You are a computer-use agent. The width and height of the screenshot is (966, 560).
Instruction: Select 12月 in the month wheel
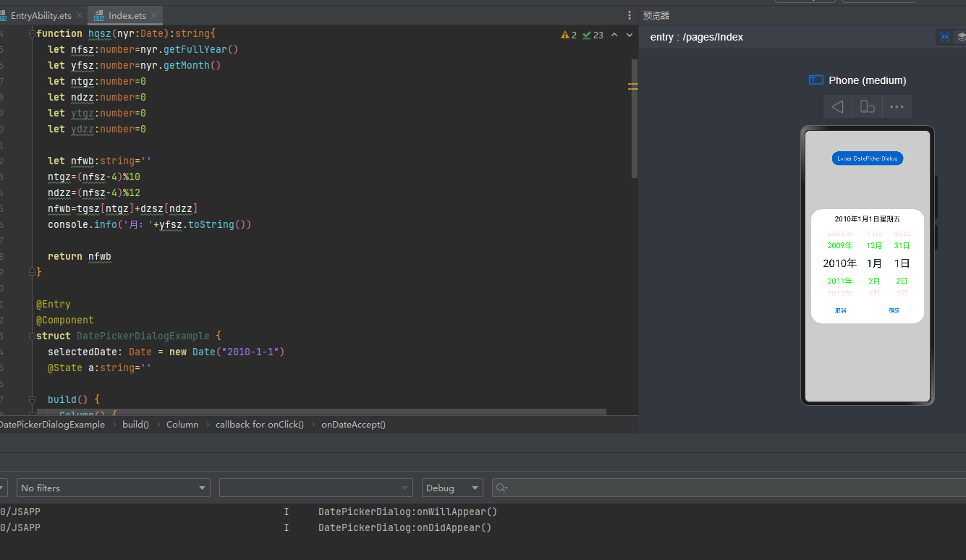(875, 246)
